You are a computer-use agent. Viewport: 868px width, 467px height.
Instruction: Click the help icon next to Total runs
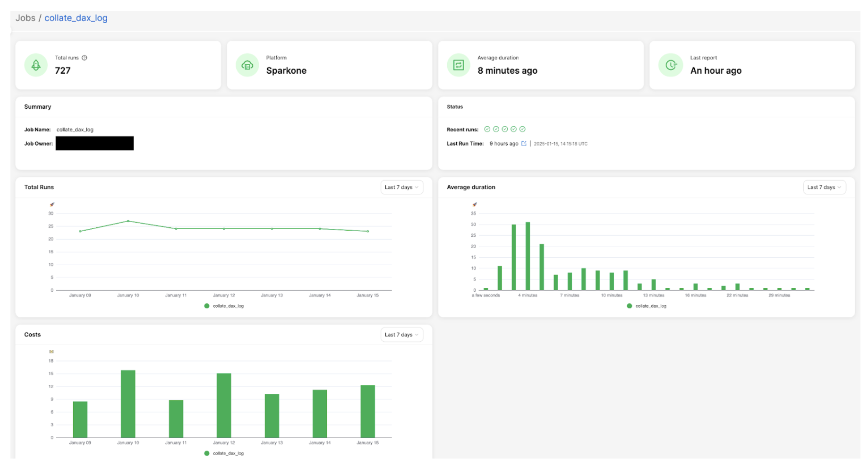(x=85, y=57)
